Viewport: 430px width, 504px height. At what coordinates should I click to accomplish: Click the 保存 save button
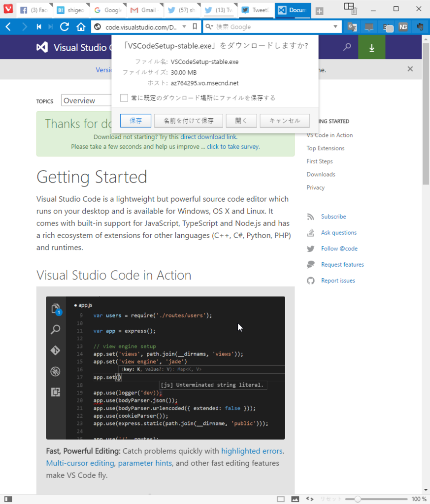(135, 121)
